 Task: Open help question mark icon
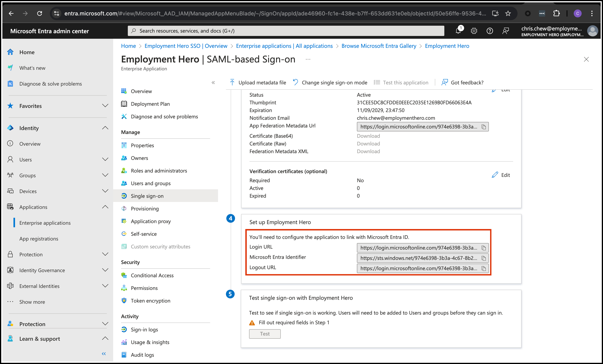click(x=490, y=31)
